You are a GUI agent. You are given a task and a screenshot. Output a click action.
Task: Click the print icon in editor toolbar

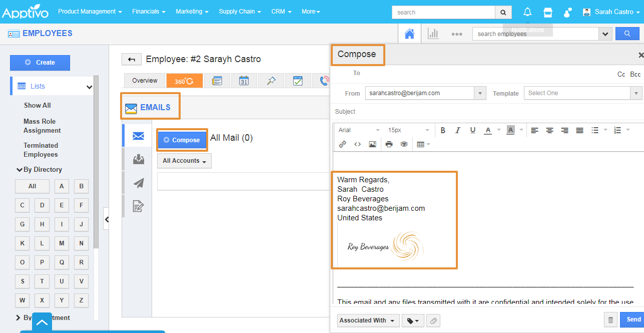pos(389,144)
